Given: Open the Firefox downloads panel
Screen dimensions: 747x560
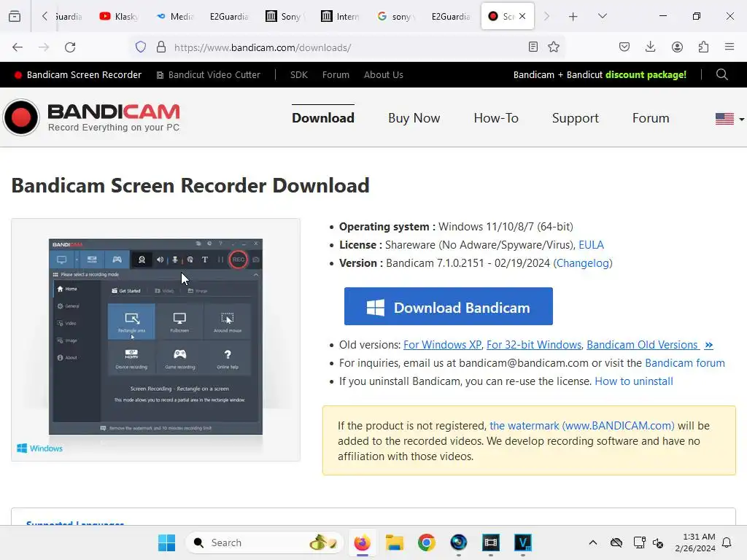Looking at the screenshot, I should tap(650, 47).
